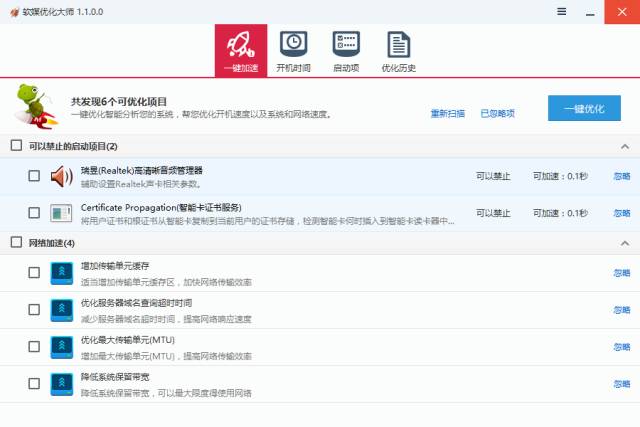
Task: Go to the 优化历史 tab
Action: [398, 50]
